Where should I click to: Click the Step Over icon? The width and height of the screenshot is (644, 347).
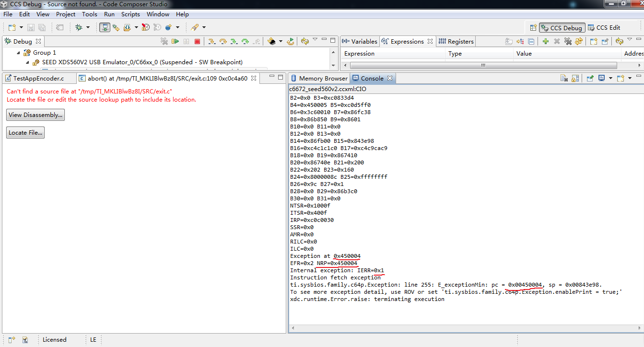tap(223, 42)
